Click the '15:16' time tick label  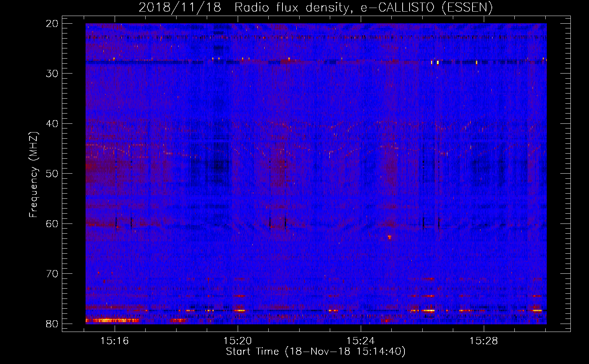(x=115, y=341)
